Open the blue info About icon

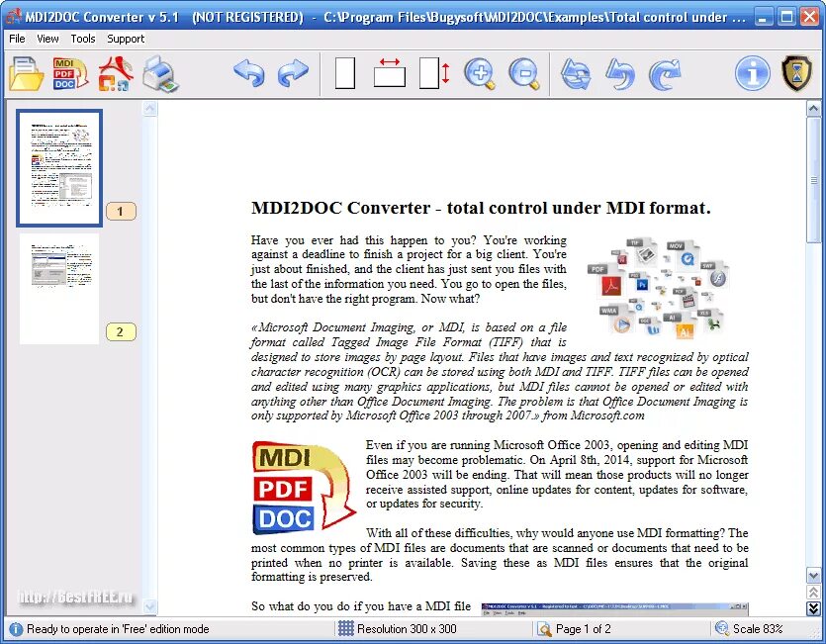point(752,73)
